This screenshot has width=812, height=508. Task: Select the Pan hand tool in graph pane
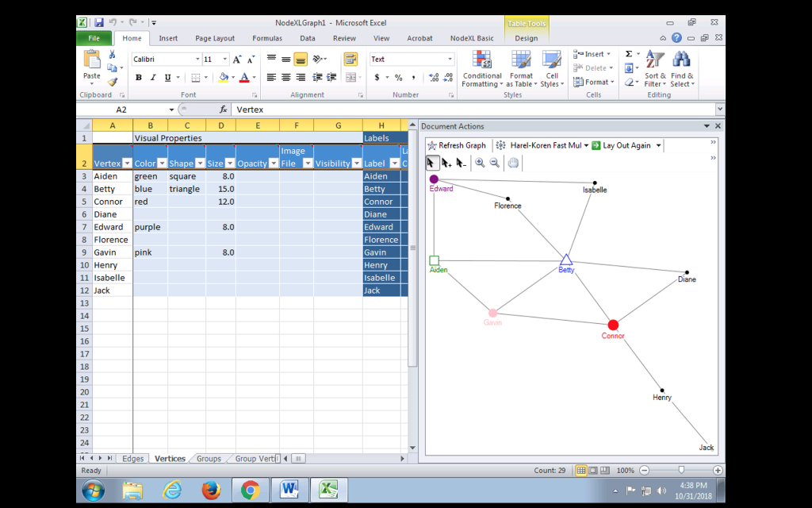tap(513, 163)
